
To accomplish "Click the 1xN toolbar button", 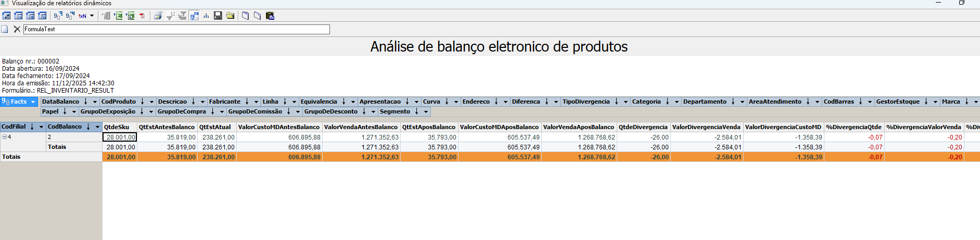I will pyautogui.click(x=82, y=16).
